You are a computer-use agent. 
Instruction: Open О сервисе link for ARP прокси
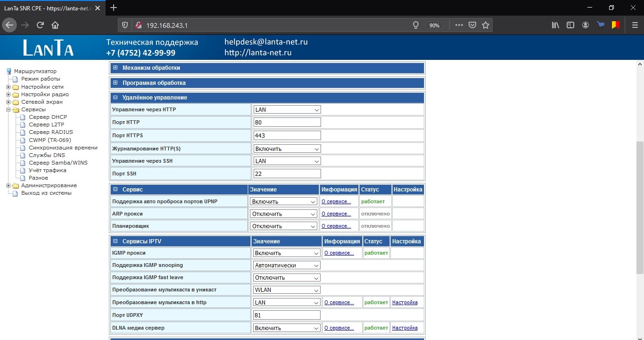pos(336,214)
